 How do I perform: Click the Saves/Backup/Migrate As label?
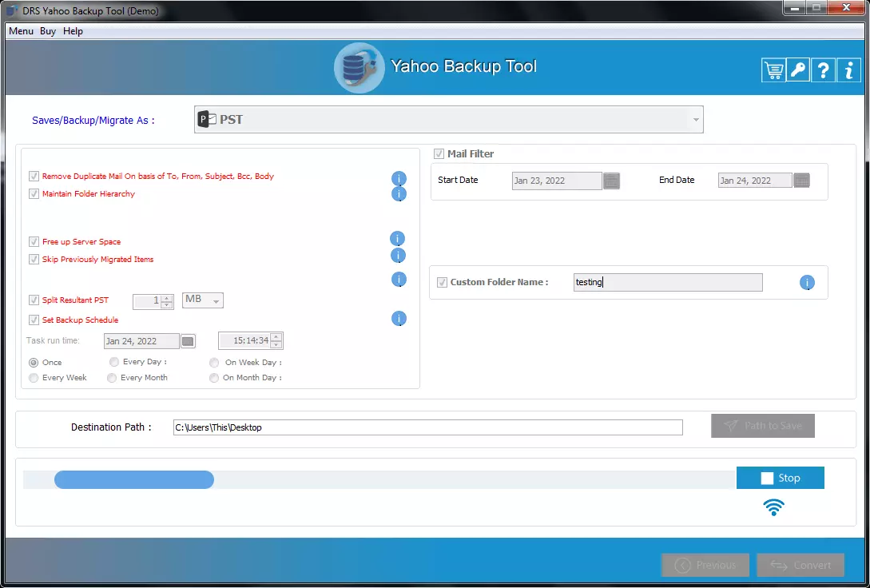tap(93, 121)
